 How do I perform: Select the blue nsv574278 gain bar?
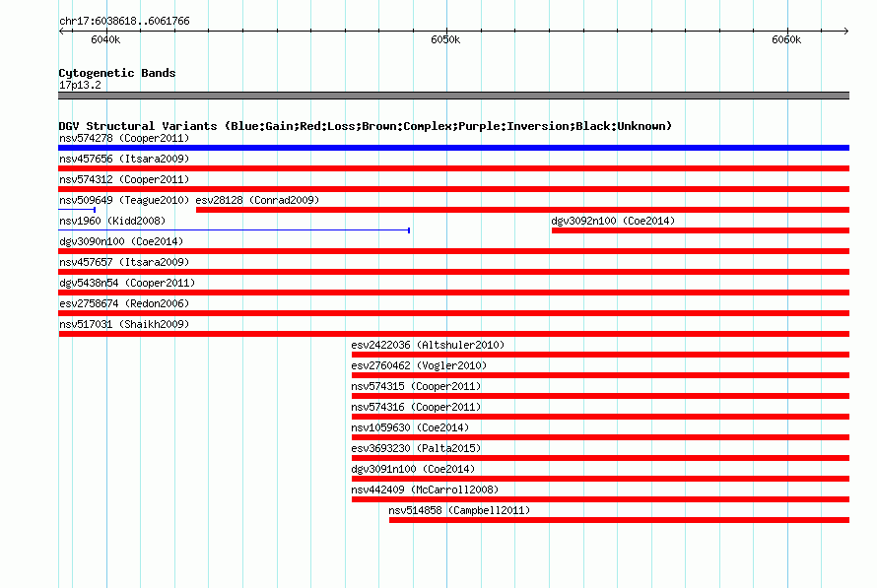pos(453,148)
